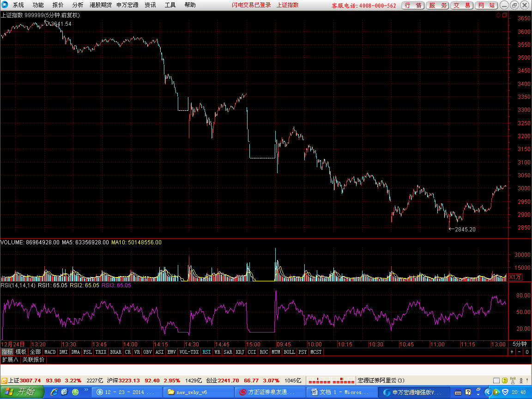Click the green play tray icon
The height and width of the screenshot is (399, 532).
[496, 393]
